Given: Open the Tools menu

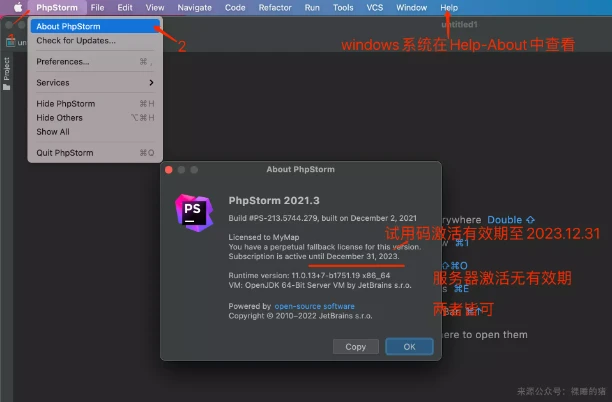Looking at the screenshot, I should point(343,7).
